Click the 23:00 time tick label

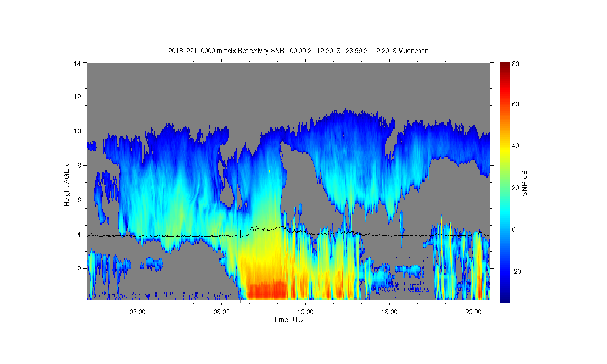click(473, 312)
